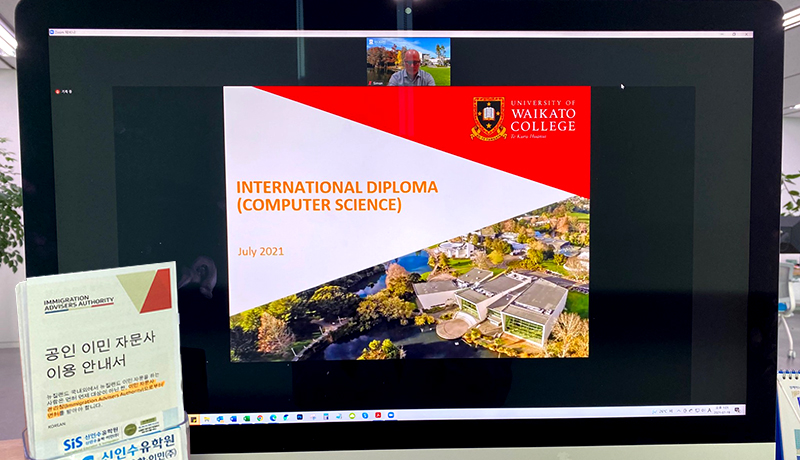This screenshot has height=460, width=800.
Task: Click the Zoom logo in title bar
Action: pyautogui.click(x=52, y=32)
